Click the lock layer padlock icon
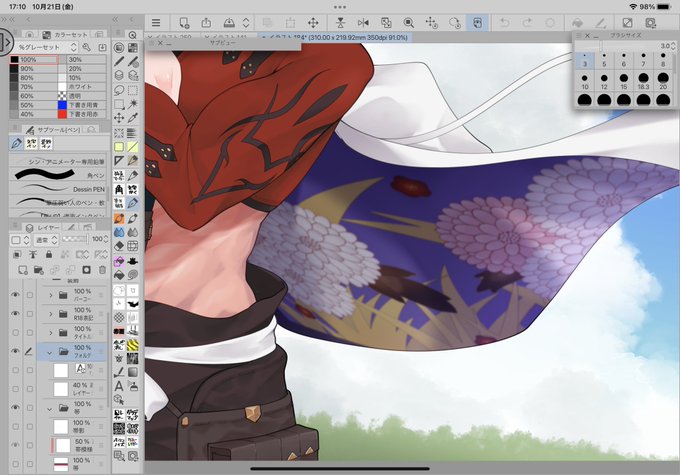This screenshot has height=475, width=680. click(49, 254)
